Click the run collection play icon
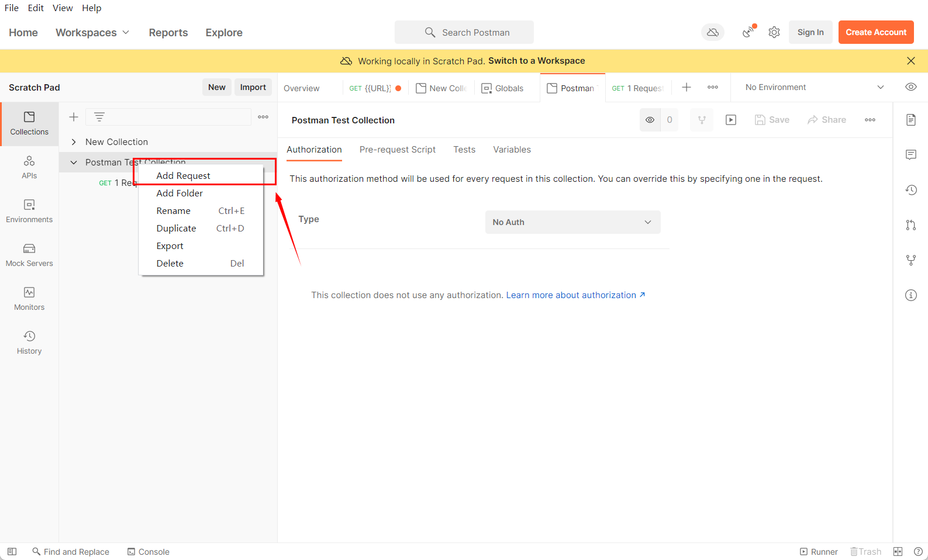This screenshot has height=560, width=928. pyautogui.click(x=731, y=120)
